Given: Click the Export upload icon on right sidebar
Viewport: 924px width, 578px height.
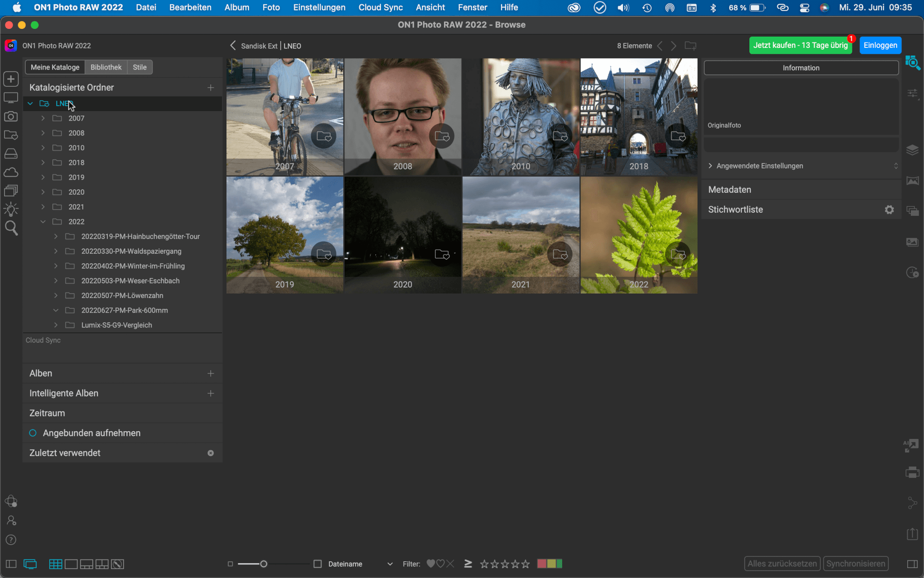Looking at the screenshot, I should pos(912,534).
